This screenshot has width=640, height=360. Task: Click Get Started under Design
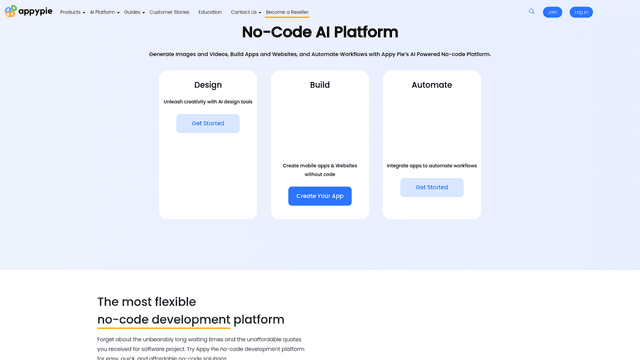click(208, 123)
